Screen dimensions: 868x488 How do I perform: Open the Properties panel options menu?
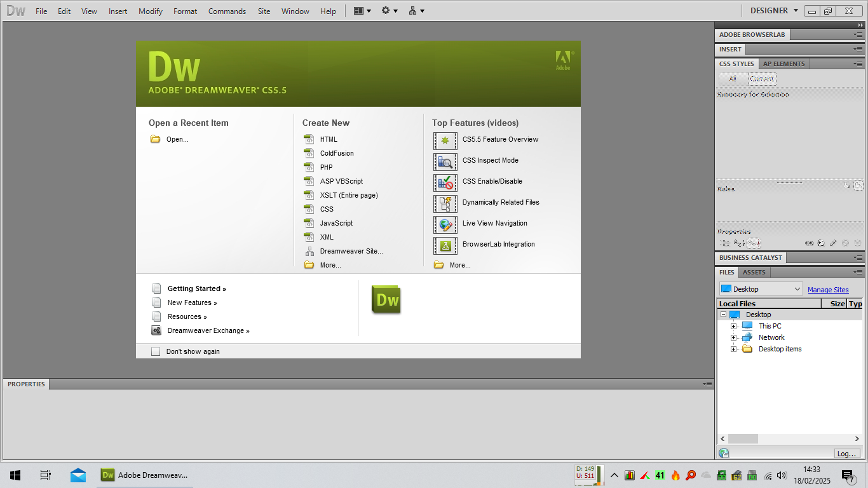pos(708,384)
